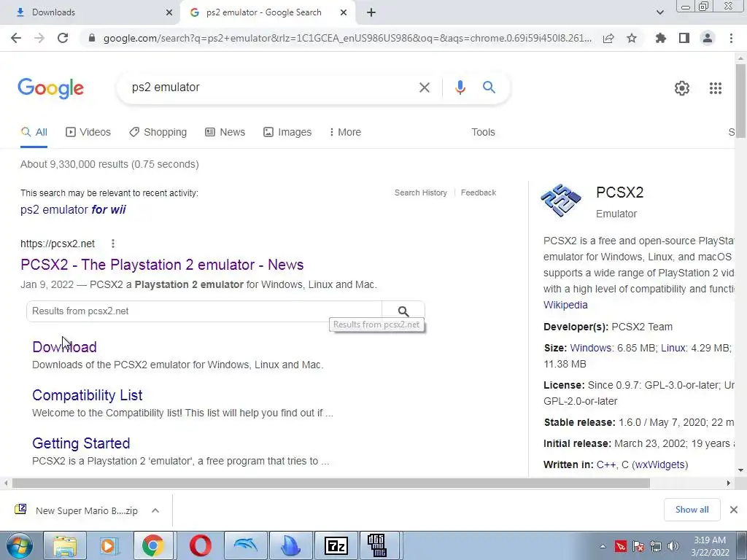Clear the search box with X
The height and width of the screenshot is (560, 747).
coord(424,87)
